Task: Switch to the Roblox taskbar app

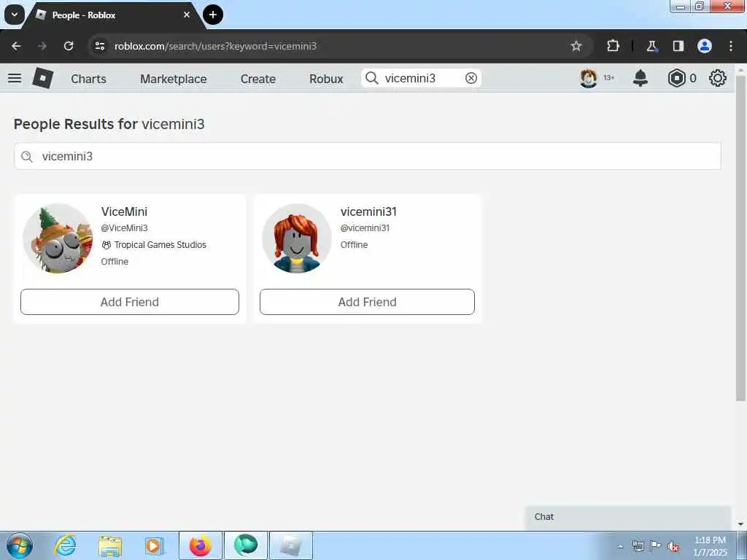Action: (291, 545)
